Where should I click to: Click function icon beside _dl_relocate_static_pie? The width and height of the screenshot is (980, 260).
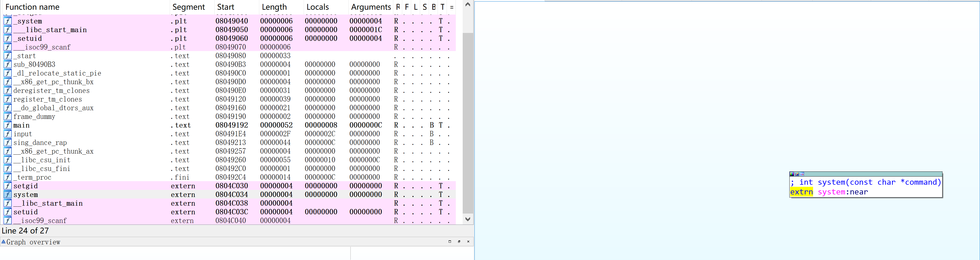(8, 73)
